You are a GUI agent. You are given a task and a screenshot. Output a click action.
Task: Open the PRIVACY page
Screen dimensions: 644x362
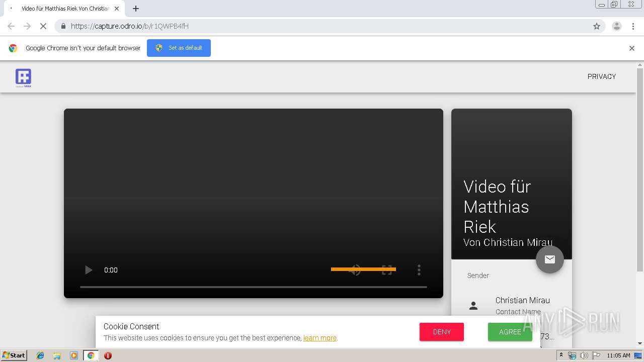[x=602, y=76]
